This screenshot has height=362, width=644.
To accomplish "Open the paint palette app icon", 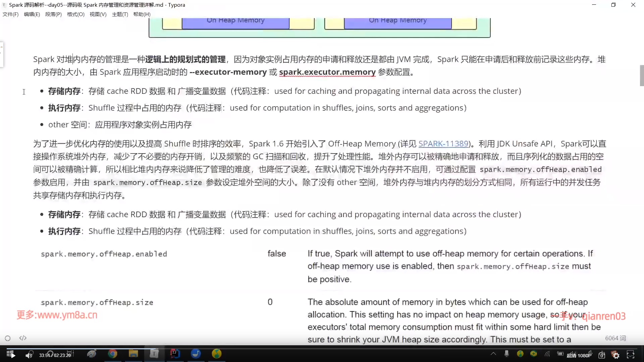I will (92, 354).
